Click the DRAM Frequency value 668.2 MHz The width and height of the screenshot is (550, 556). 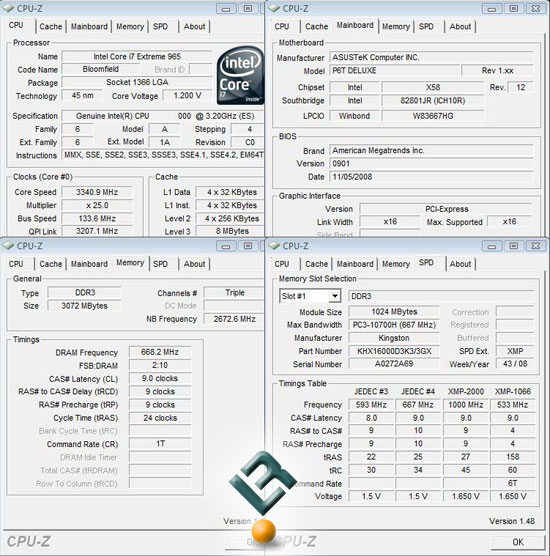coord(160,352)
